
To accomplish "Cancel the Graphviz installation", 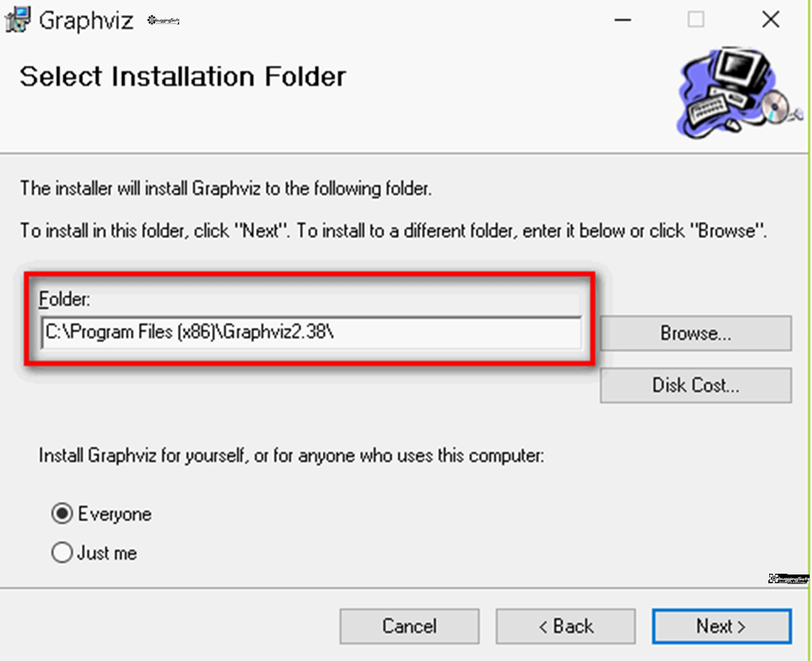I will (409, 626).
